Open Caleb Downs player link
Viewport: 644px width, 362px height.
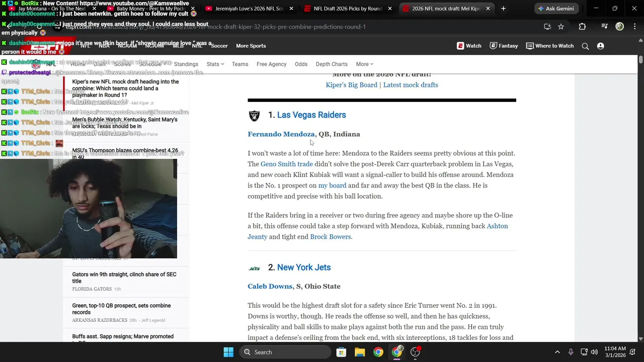pos(270,287)
